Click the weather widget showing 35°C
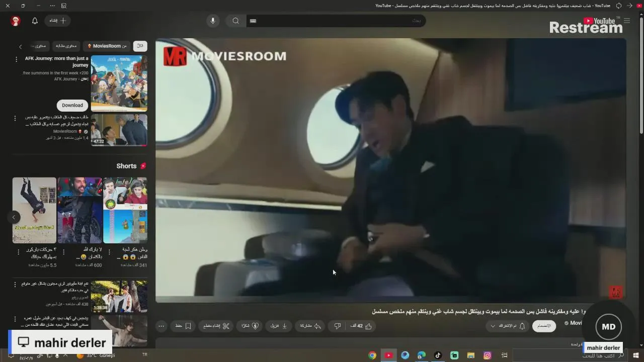This screenshot has width=644, height=362. click(96, 355)
